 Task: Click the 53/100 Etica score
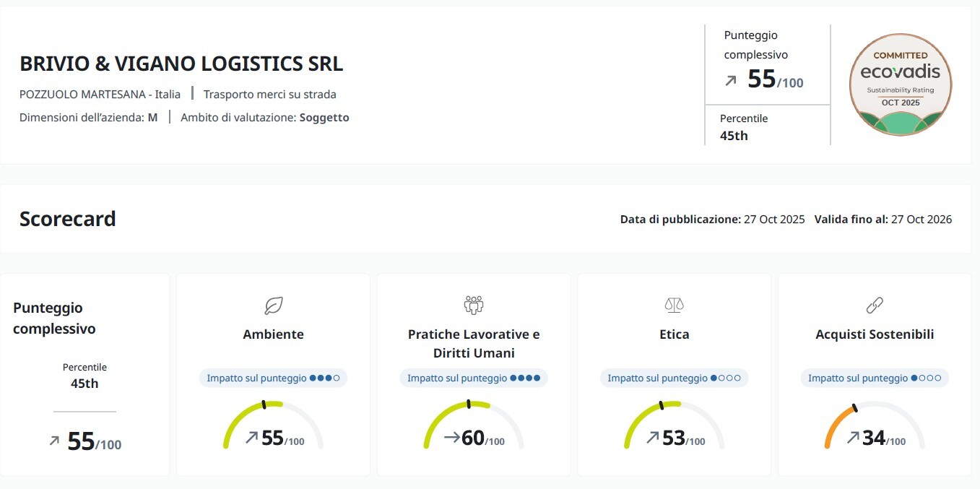(x=683, y=438)
